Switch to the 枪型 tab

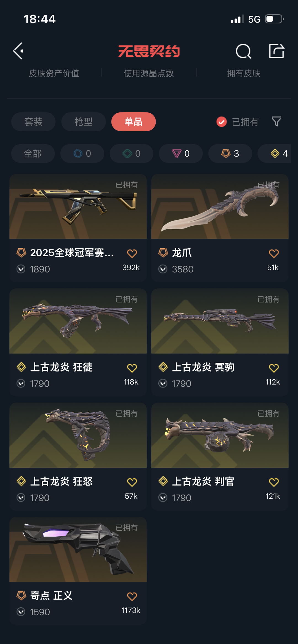point(84,122)
